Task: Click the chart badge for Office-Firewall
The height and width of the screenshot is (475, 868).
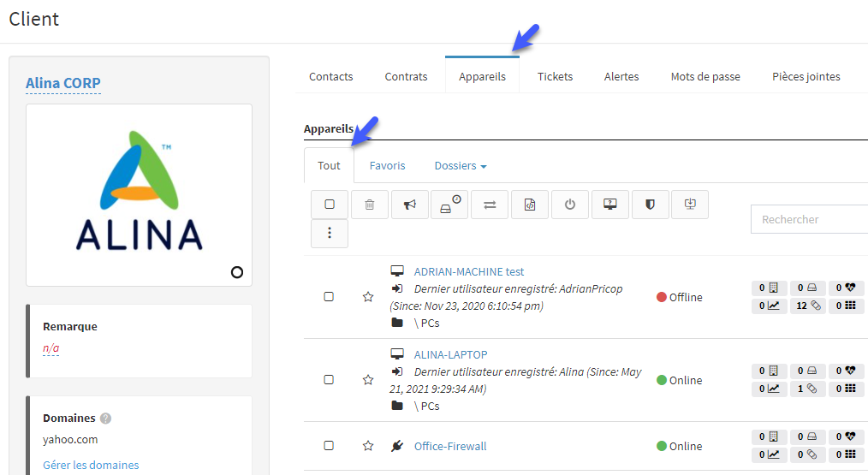Action: click(x=769, y=454)
